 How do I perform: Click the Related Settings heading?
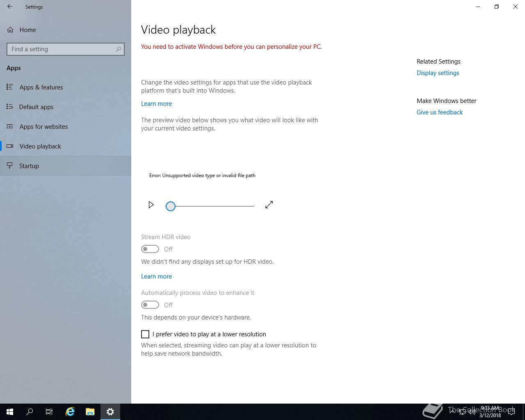click(x=438, y=62)
